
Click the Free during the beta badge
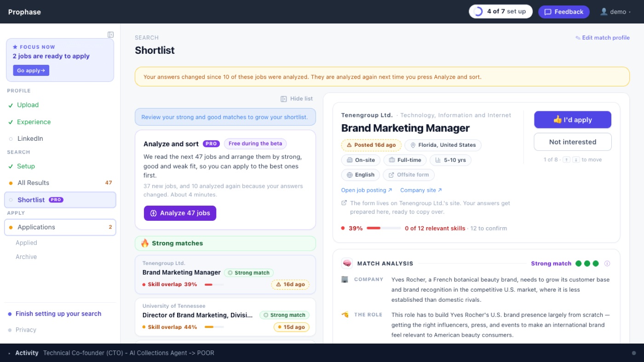coord(255,144)
